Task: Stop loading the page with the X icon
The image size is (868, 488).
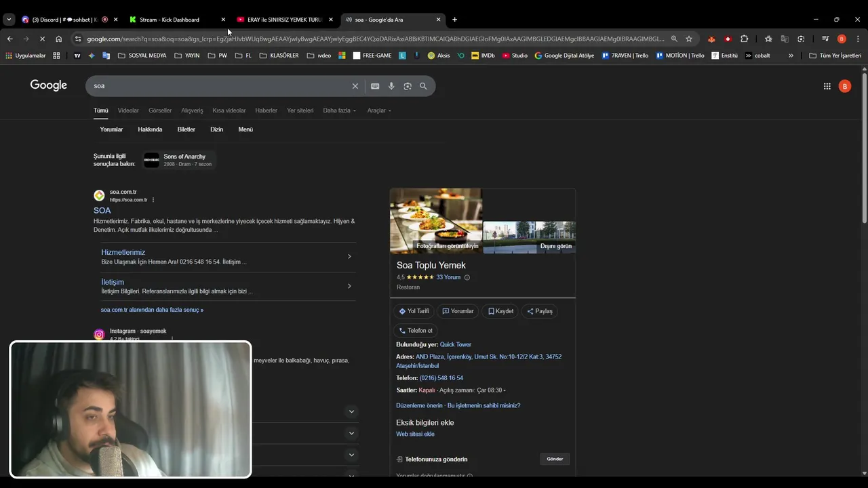Action: click(x=41, y=39)
